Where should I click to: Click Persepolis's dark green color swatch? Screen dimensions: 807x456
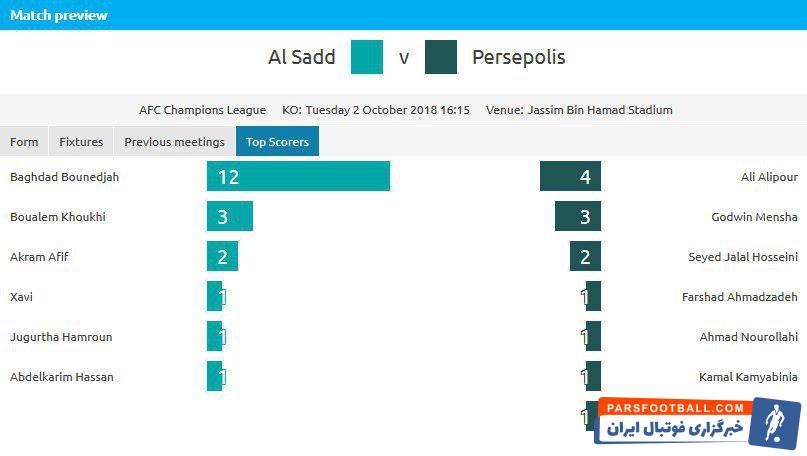pyautogui.click(x=441, y=57)
